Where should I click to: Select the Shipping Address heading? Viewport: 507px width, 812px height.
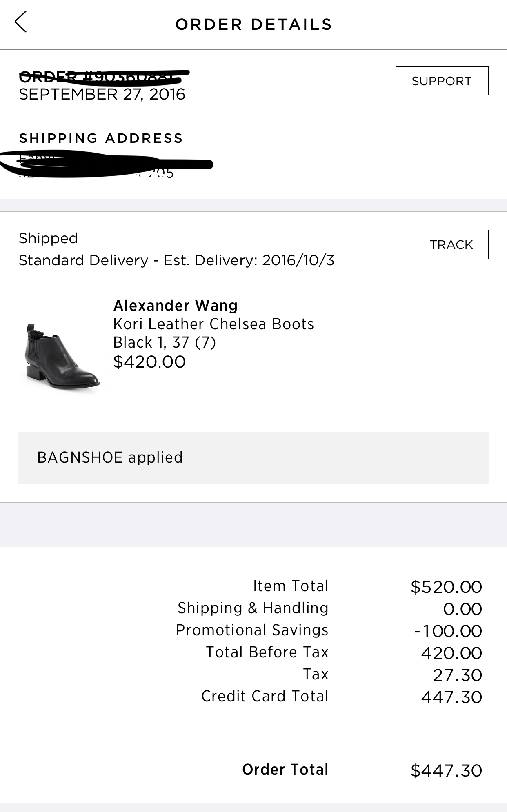tap(101, 138)
